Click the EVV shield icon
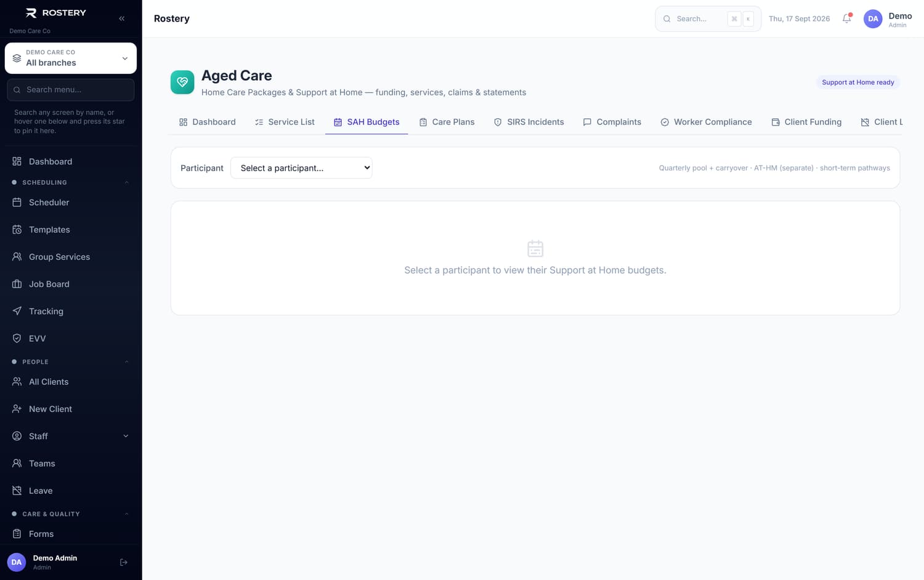This screenshot has width=924, height=580. [x=17, y=338]
